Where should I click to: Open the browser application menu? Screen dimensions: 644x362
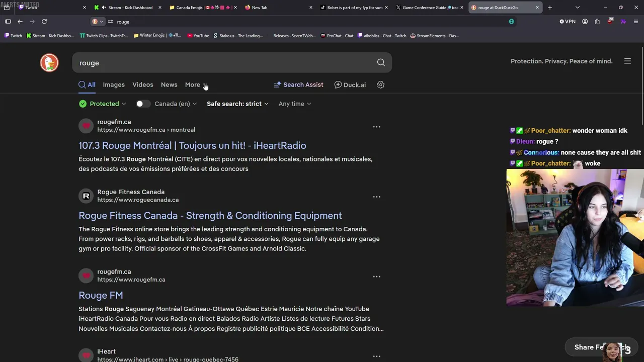coord(636,22)
